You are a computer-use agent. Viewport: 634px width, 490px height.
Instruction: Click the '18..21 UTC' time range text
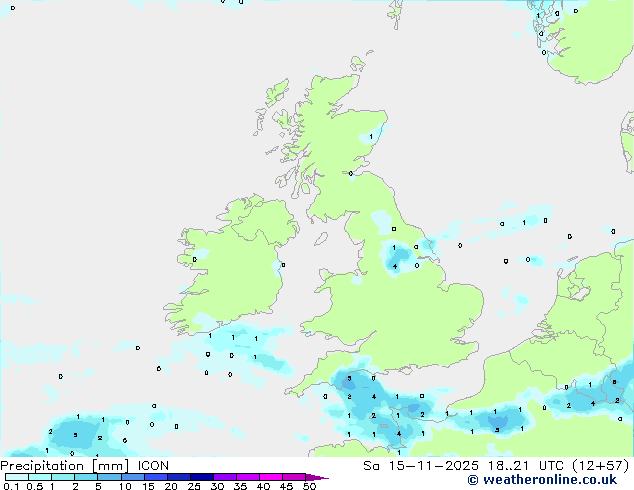pyautogui.click(x=526, y=466)
